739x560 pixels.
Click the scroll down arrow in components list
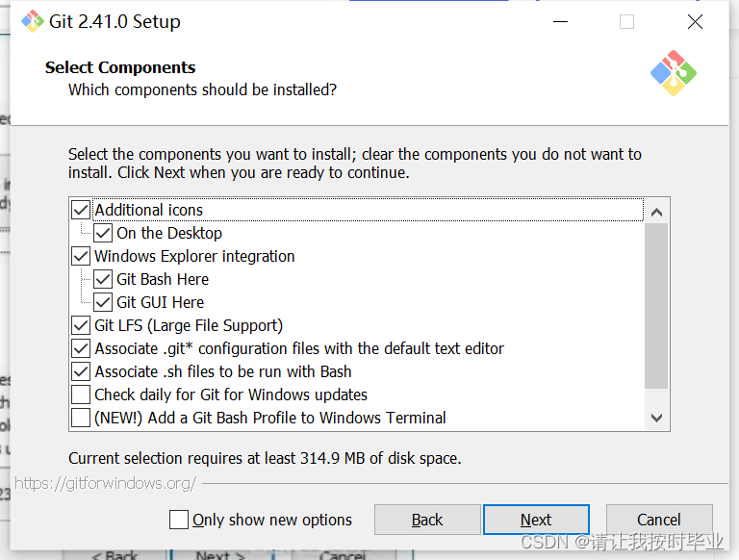(x=656, y=418)
